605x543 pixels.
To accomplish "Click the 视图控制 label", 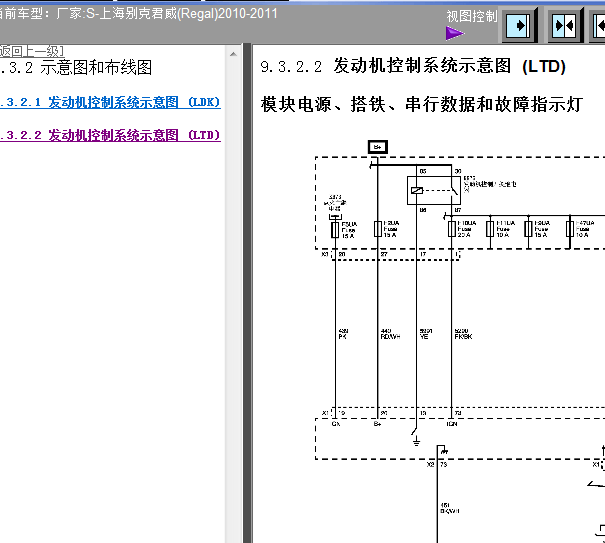I will [x=471, y=16].
